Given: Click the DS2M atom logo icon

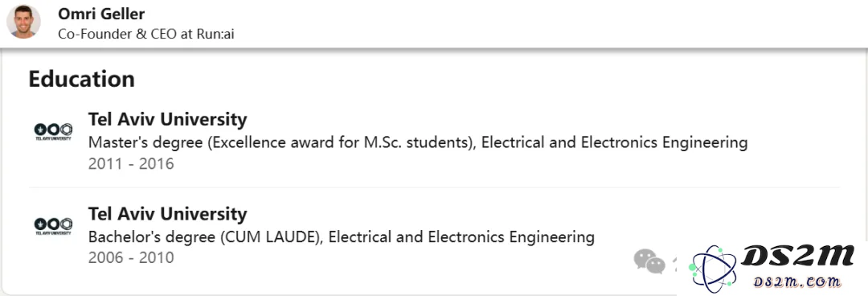Looking at the screenshot, I should pyautogui.click(x=713, y=269).
